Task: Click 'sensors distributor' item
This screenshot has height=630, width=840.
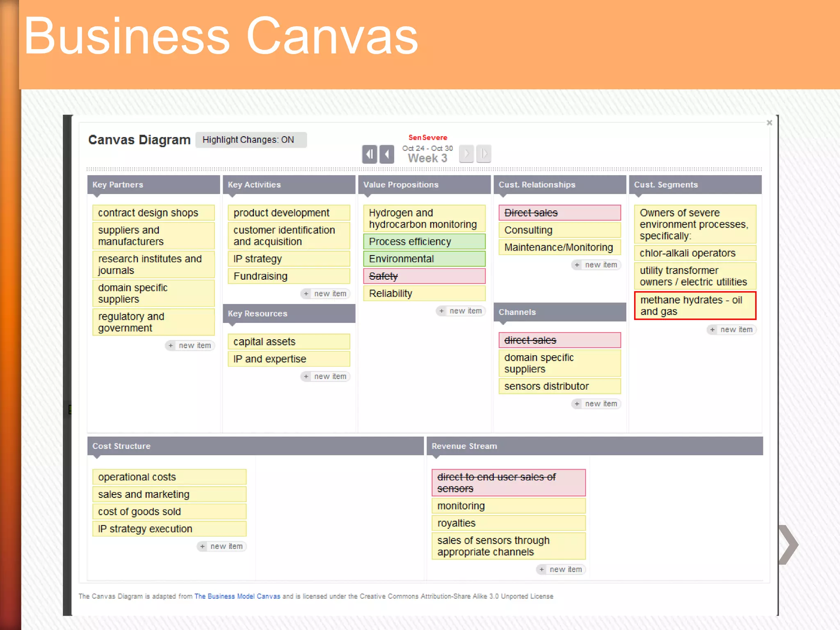Action: 560,386
